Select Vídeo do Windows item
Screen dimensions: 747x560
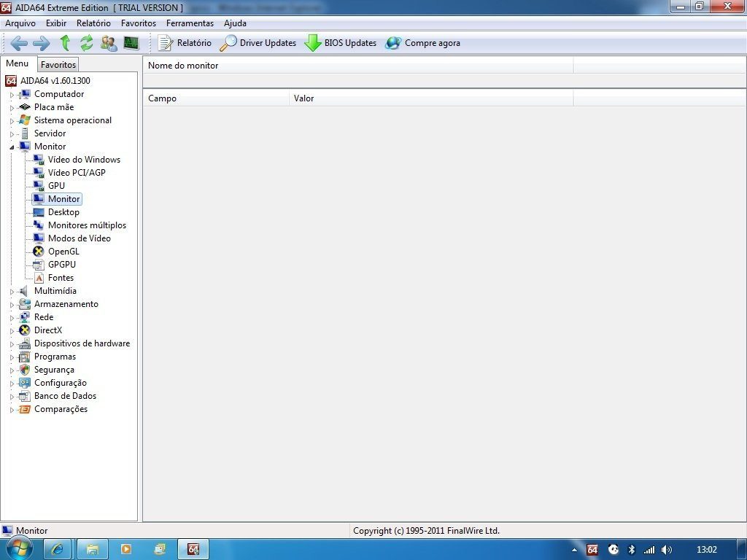(x=84, y=160)
